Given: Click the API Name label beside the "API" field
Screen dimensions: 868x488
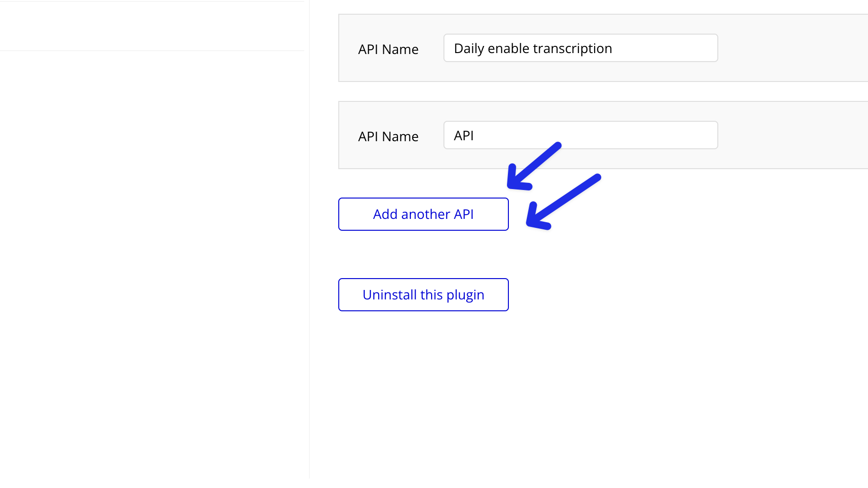Looking at the screenshot, I should 388,136.
